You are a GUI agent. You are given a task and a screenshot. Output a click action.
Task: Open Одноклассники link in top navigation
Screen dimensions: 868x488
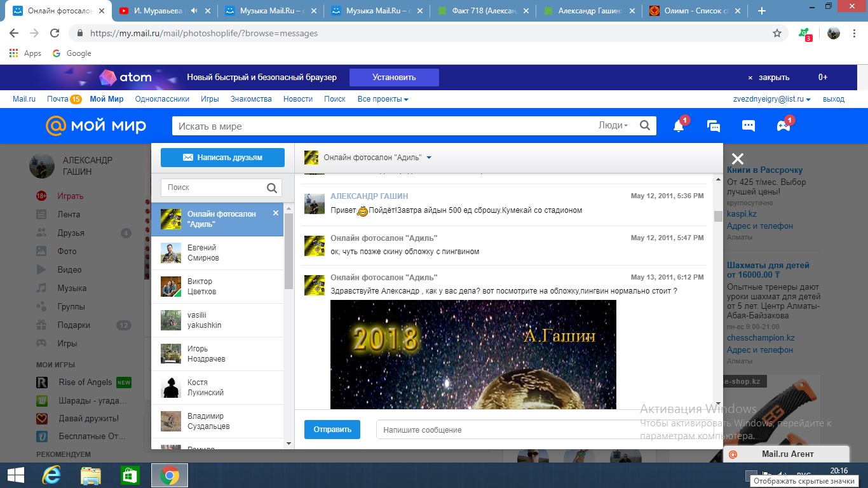coord(162,99)
